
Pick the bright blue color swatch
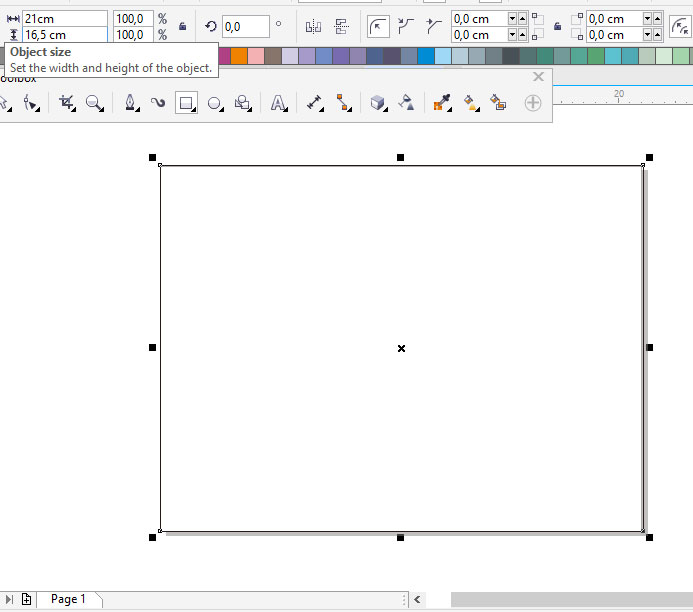tap(426, 56)
